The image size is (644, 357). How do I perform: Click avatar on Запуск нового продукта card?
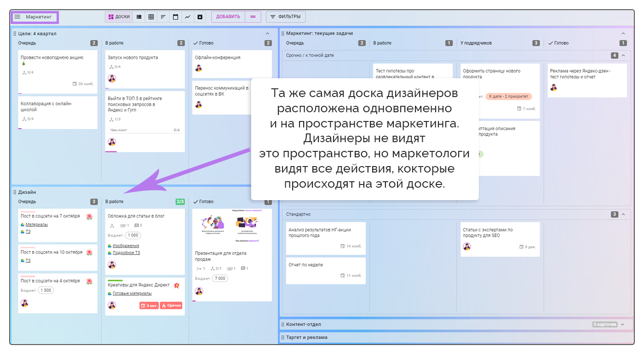(x=112, y=79)
